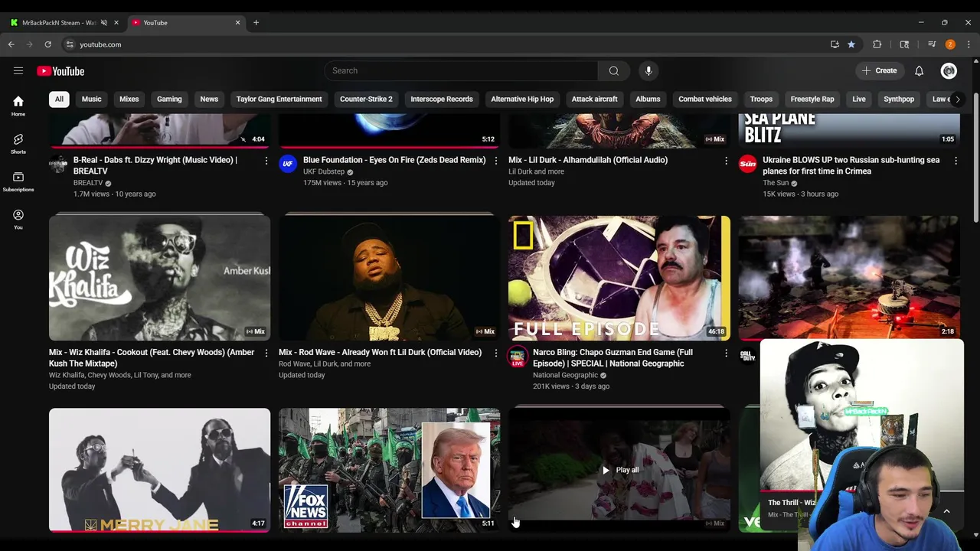
Task: Open the National Geographic channel avatar
Action: pyautogui.click(x=518, y=356)
